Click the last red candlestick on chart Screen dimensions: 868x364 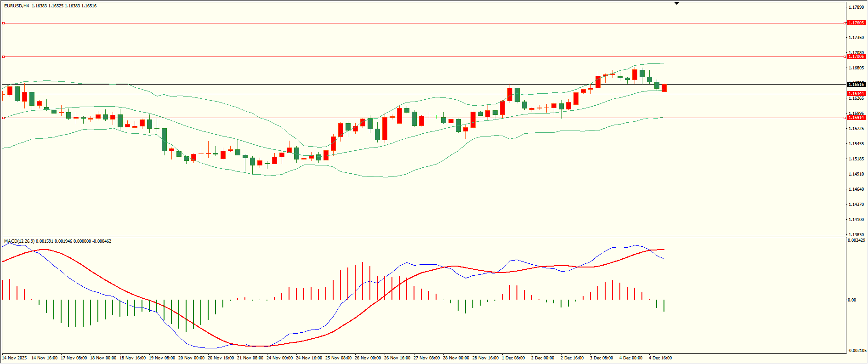tap(664, 88)
